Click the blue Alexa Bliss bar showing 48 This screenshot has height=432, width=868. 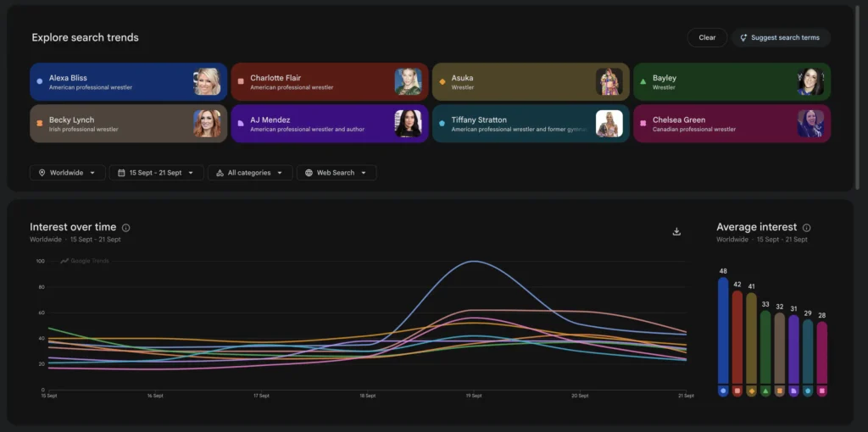pyautogui.click(x=723, y=330)
